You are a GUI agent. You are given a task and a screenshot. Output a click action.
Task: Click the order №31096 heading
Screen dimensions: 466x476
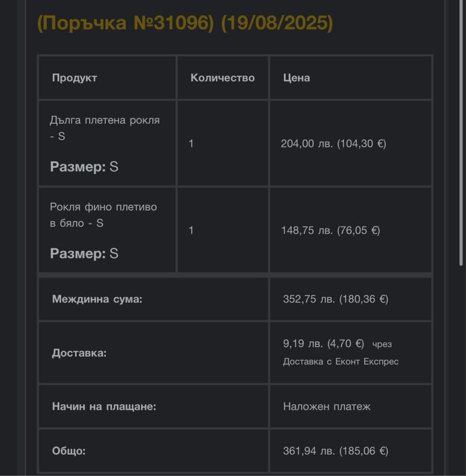185,23
